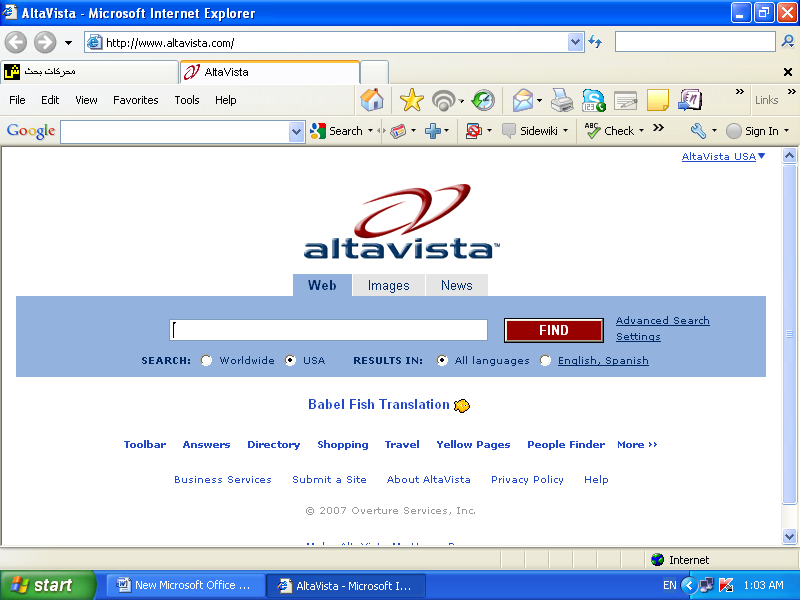Click the Google toolbar wrench icon
The image size is (800, 600).
(x=698, y=131)
